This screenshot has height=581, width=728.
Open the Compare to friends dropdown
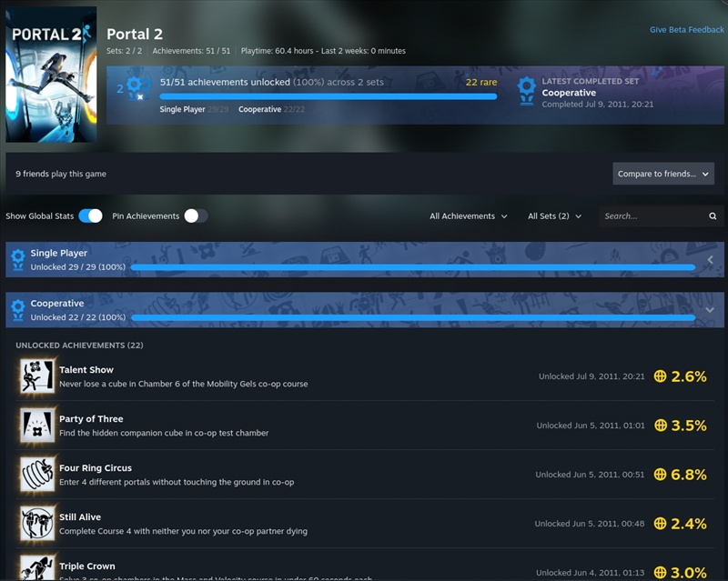(663, 174)
